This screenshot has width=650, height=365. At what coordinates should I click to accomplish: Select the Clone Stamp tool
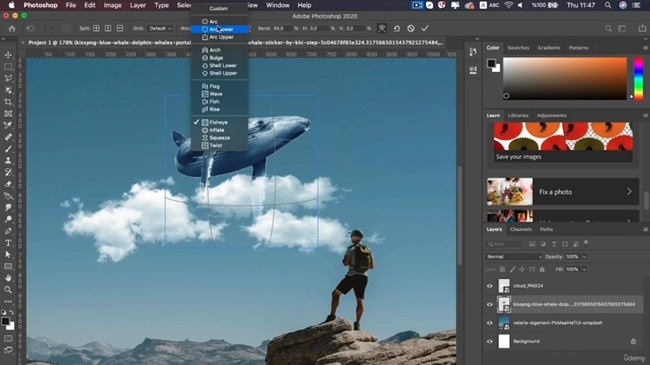[x=8, y=160]
